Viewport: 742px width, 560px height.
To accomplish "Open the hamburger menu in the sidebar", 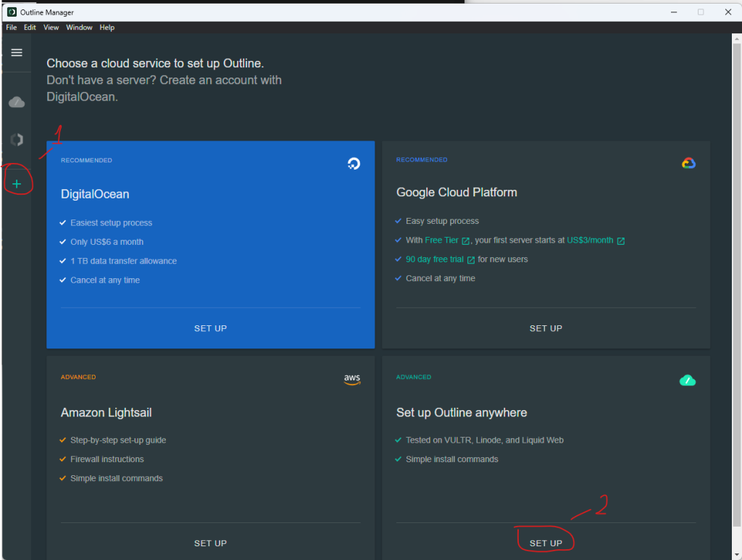I will (x=17, y=52).
